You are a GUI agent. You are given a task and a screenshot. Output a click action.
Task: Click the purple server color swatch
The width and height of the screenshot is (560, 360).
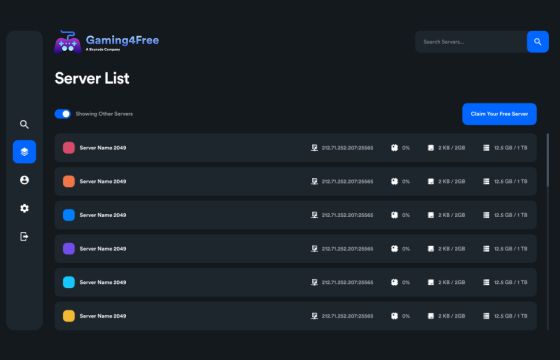coord(69,249)
